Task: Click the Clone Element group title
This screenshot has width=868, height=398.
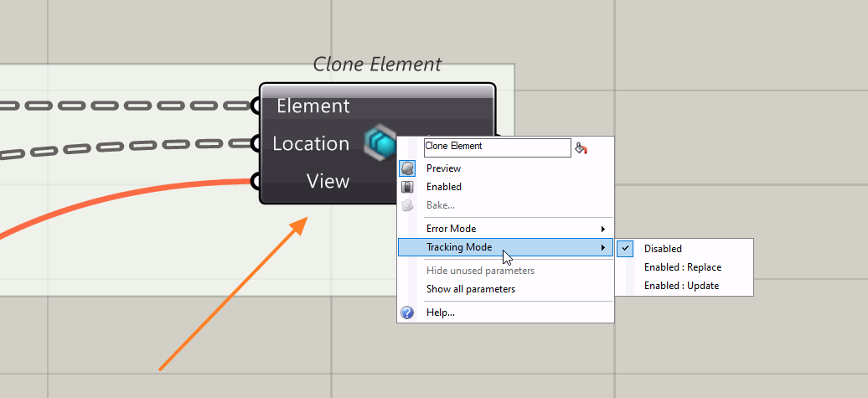Action: [377, 65]
